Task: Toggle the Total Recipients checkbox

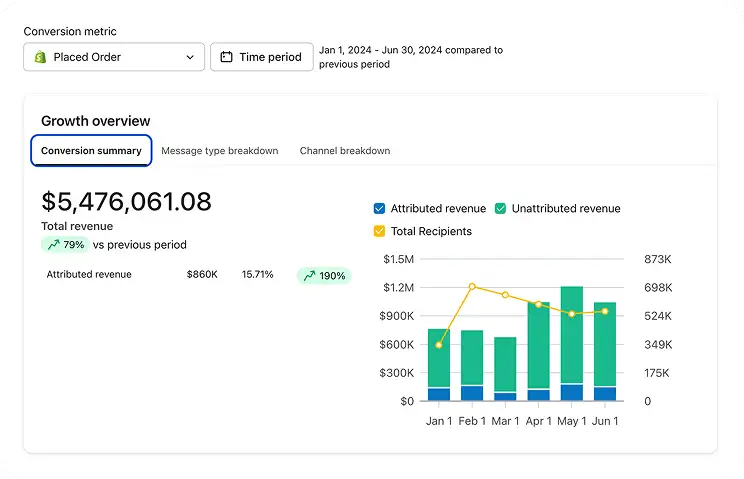Action: coord(379,231)
